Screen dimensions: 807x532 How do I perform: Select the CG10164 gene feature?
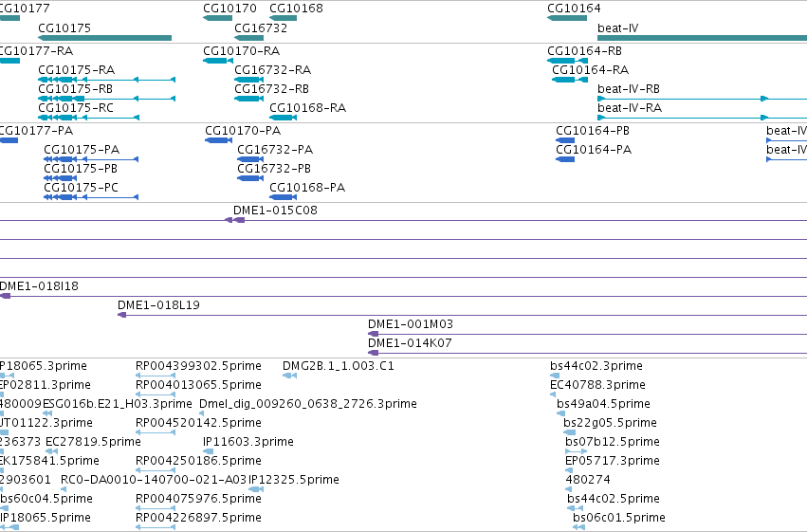coord(567,18)
